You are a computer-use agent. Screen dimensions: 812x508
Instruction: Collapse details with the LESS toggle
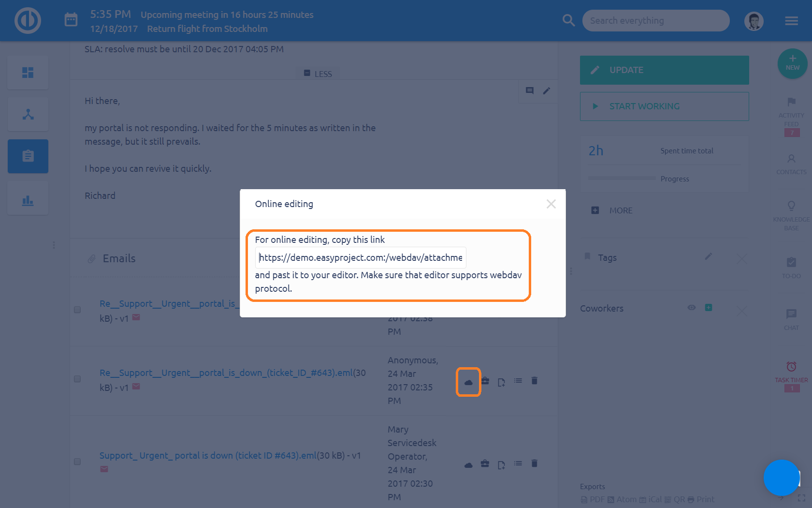coord(318,74)
